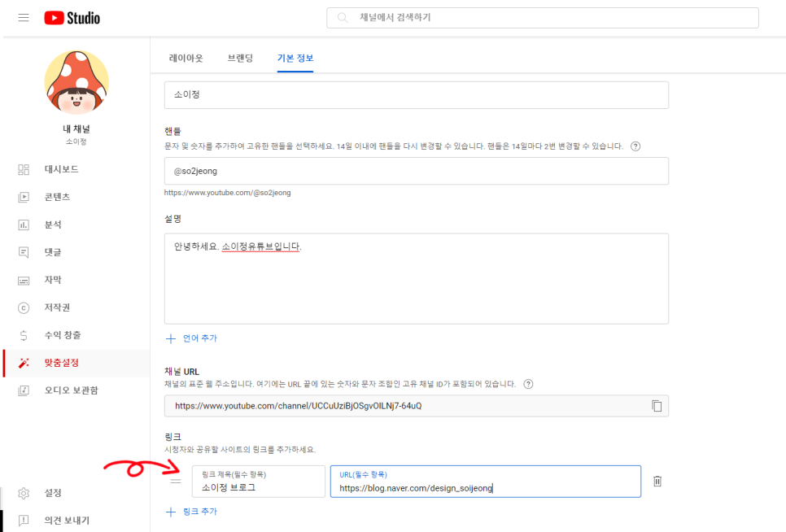Click help icon next to handle description

[635, 146]
